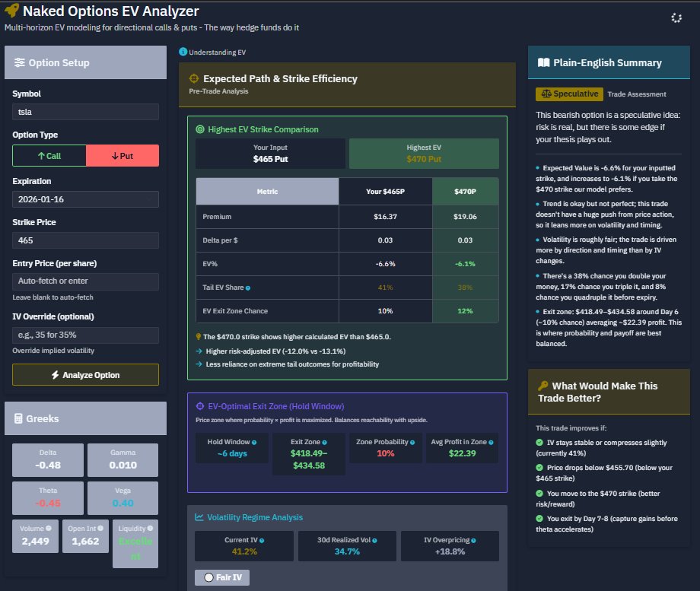
Task: Select the Highest EV $470 Put card
Action: (424, 153)
